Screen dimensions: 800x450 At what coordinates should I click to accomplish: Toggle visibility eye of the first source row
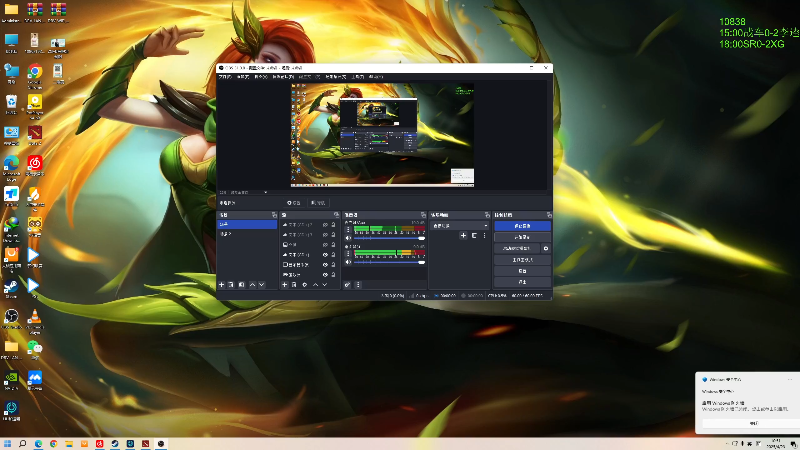pos(325,224)
